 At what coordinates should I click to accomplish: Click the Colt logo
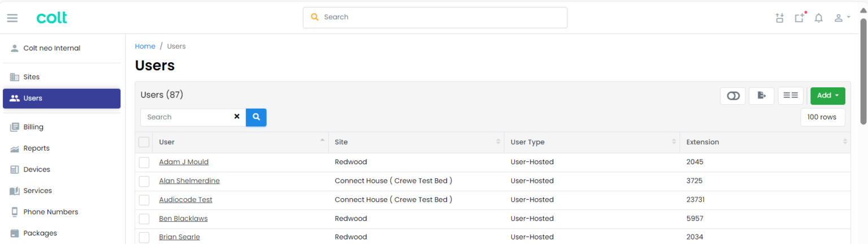[x=51, y=18]
